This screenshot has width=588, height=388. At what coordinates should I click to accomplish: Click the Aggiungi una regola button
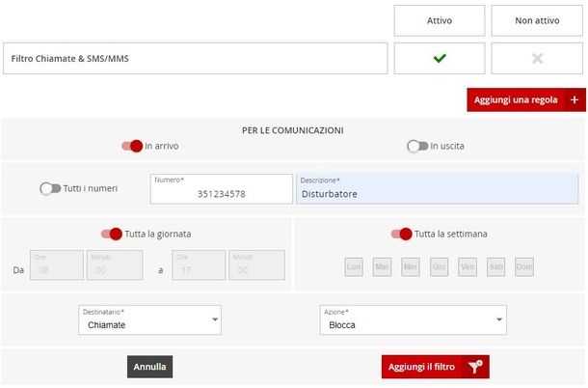[x=526, y=100]
